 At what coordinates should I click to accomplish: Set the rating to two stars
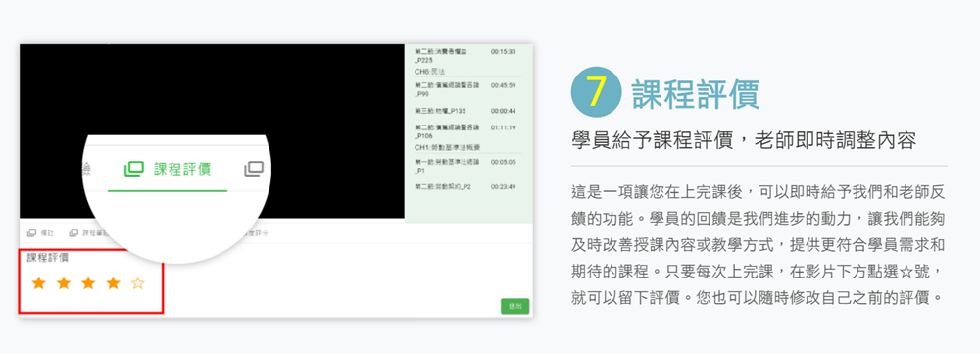pos(64,283)
